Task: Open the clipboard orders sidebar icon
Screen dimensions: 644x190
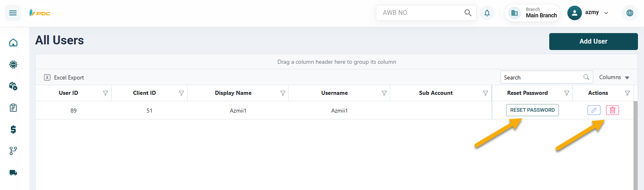Action: point(13,108)
